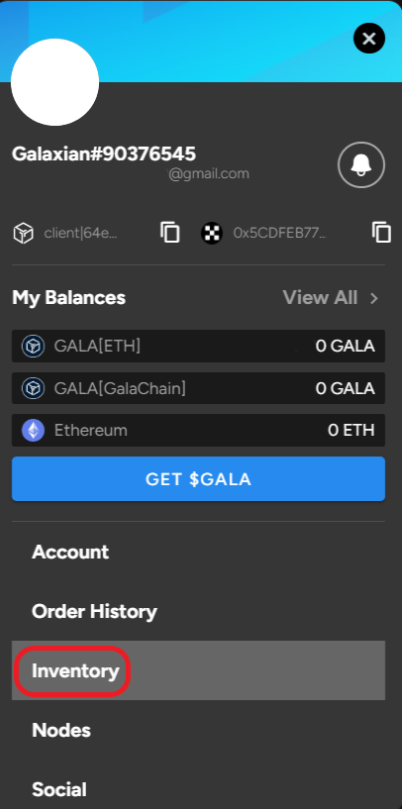Select the Ethereum 0 ETH balance row
The height and width of the screenshot is (809, 402).
198,430
